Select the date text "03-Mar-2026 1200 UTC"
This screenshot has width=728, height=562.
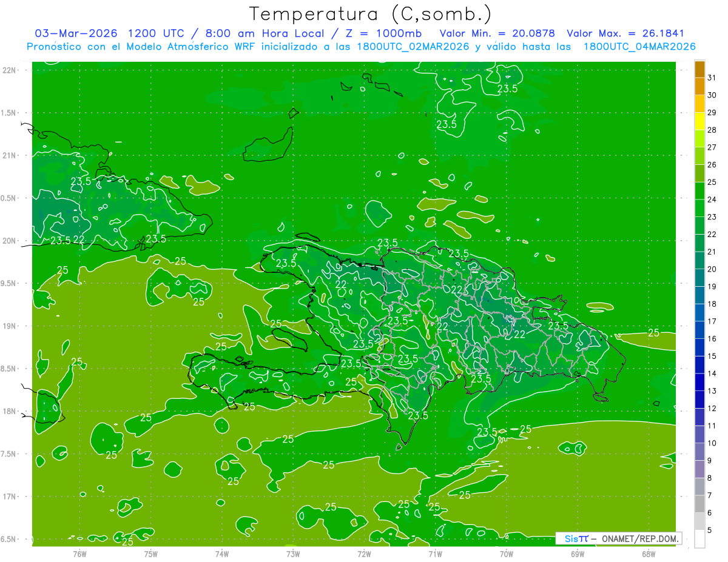point(110,33)
